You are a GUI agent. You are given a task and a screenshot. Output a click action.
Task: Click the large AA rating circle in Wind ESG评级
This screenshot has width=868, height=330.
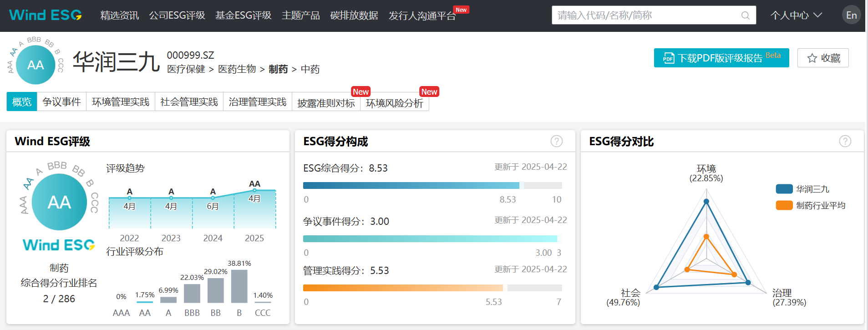tap(59, 202)
